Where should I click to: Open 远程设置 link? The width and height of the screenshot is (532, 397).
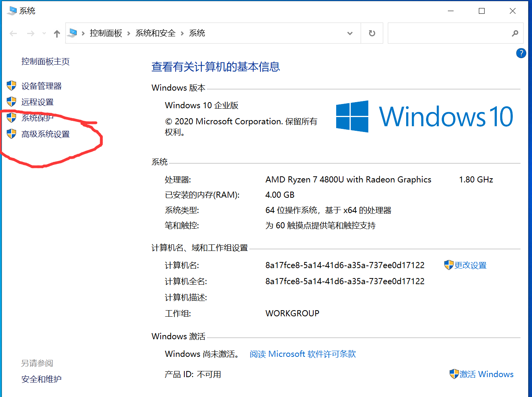click(x=37, y=102)
